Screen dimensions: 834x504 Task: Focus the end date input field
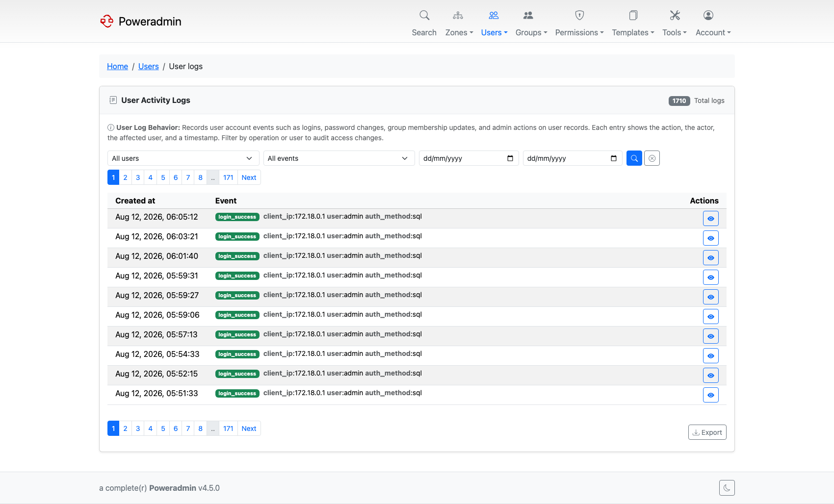(573, 158)
